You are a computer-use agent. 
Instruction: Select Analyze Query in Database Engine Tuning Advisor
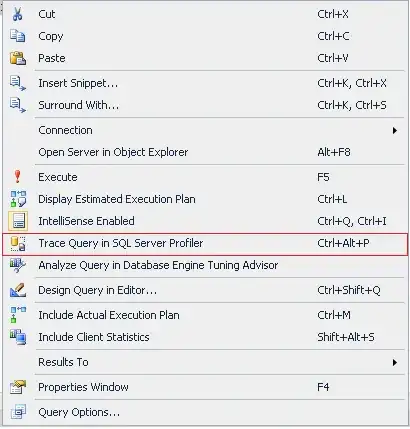pyautogui.click(x=205, y=265)
